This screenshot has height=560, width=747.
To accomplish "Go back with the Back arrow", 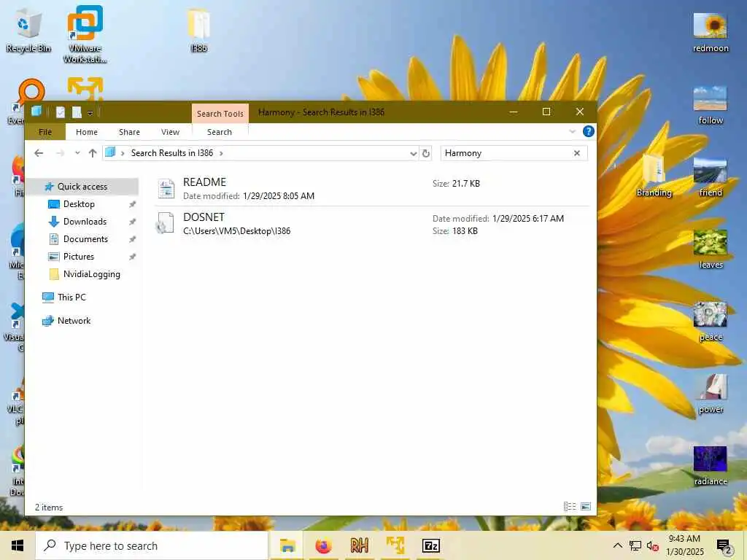I will click(x=39, y=153).
